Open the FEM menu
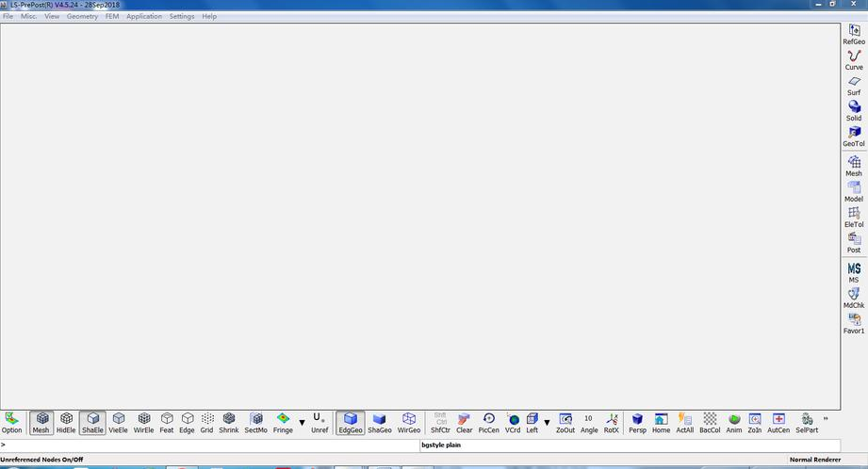This screenshot has width=868, height=469. [112, 17]
